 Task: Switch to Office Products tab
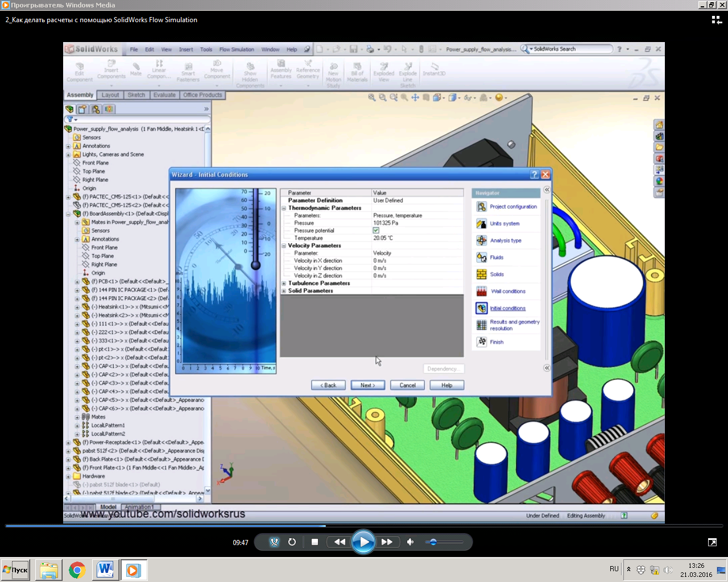(202, 95)
